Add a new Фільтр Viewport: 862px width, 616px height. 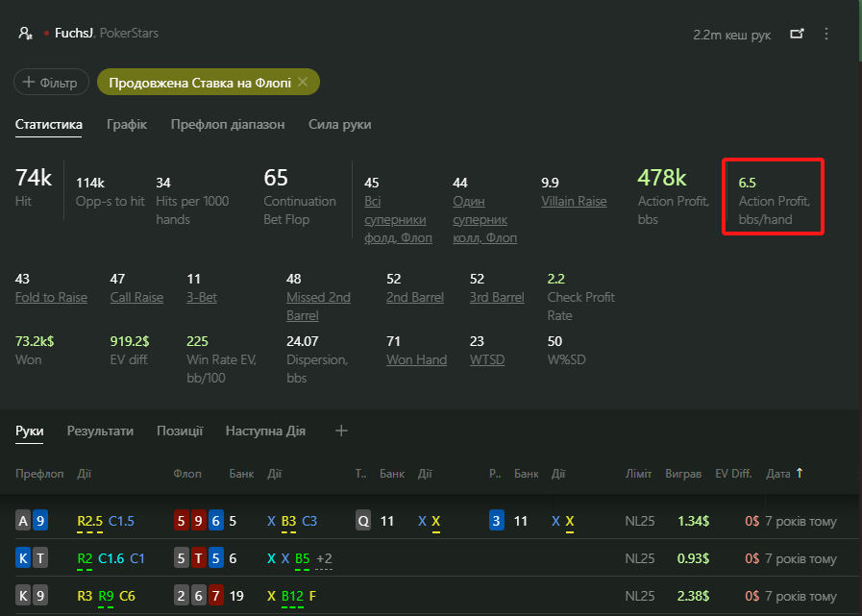51,82
